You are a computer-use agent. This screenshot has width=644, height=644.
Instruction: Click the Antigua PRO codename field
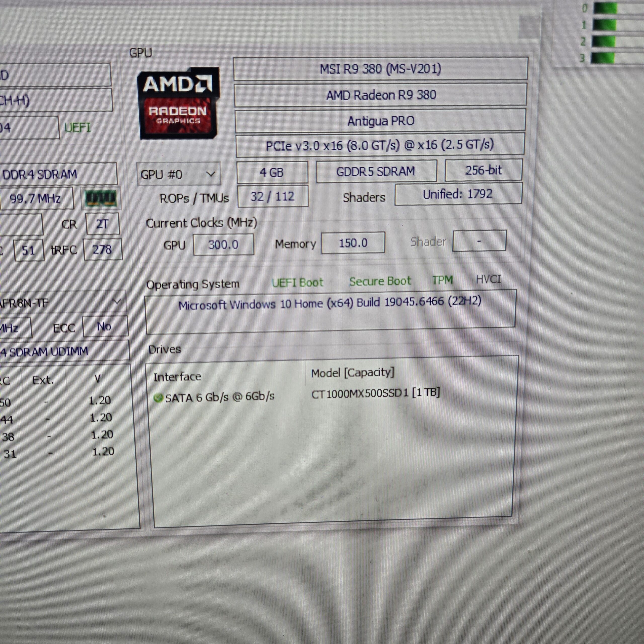coord(381,121)
